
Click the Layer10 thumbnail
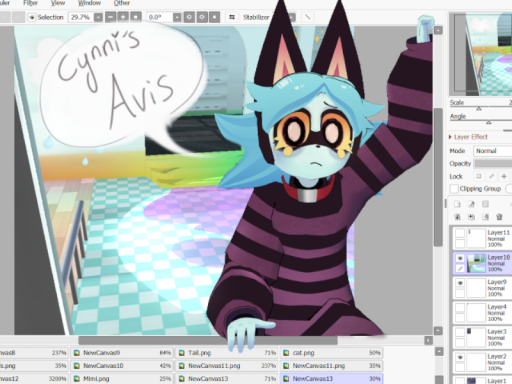point(476,263)
